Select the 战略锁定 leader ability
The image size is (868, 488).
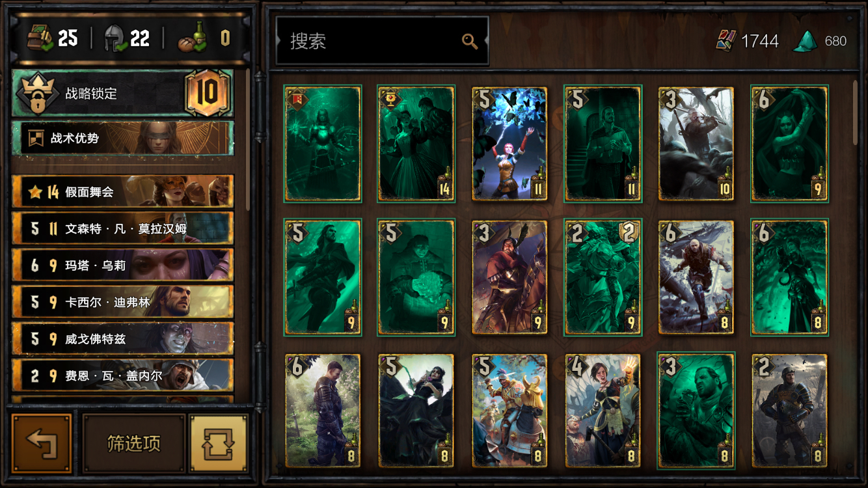(122, 93)
